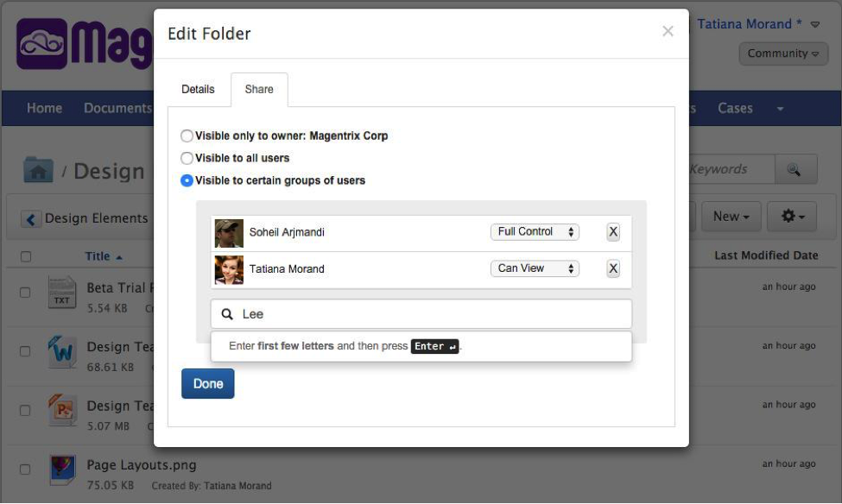
Task: Click the user search field containing Lee
Action: [421, 314]
